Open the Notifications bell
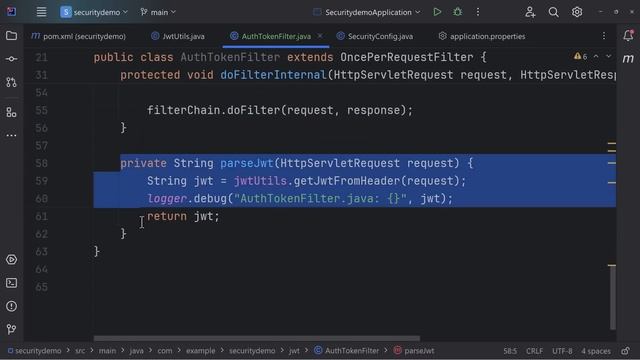 628,36
